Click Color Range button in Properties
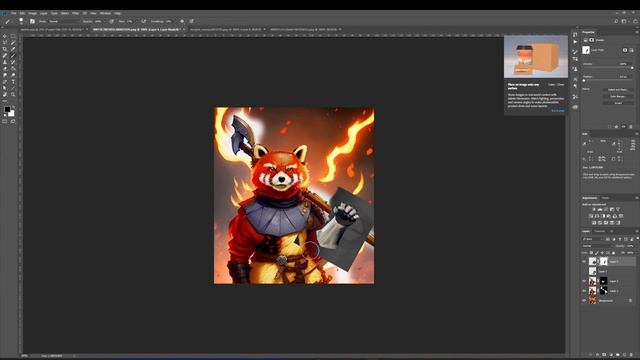 (618, 97)
